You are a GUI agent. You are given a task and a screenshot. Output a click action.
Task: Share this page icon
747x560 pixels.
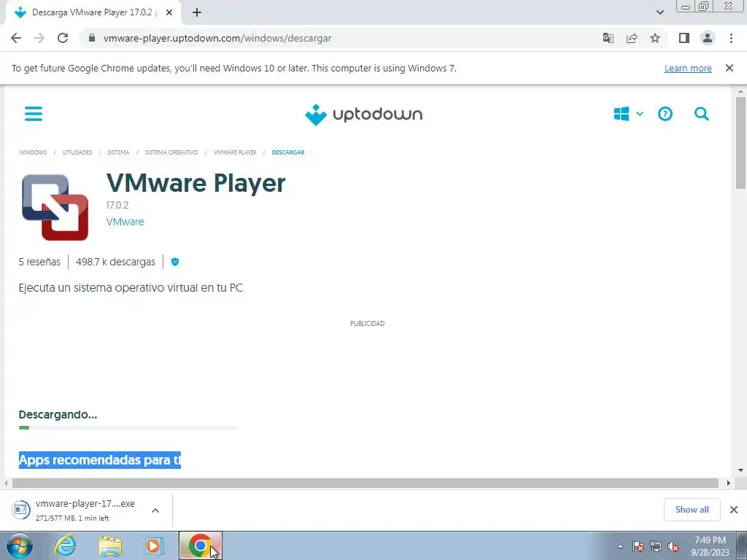[632, 38]
